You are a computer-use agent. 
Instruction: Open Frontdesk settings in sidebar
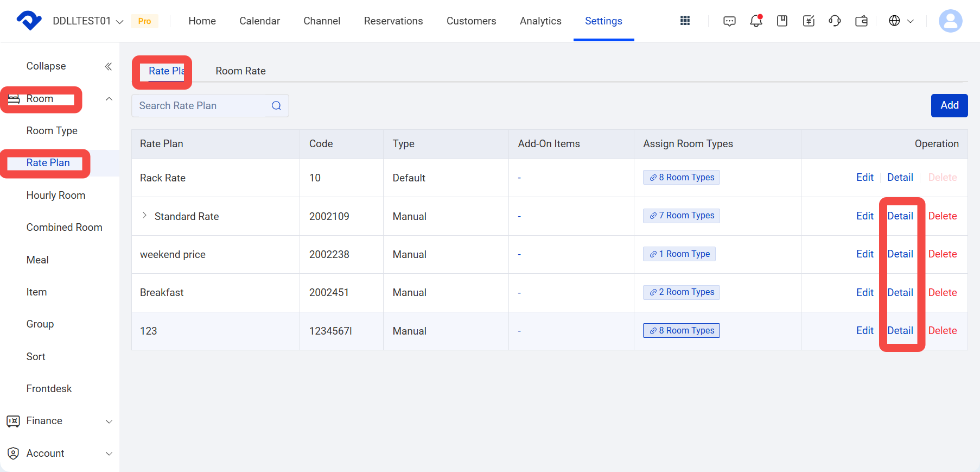coord(49,389)
